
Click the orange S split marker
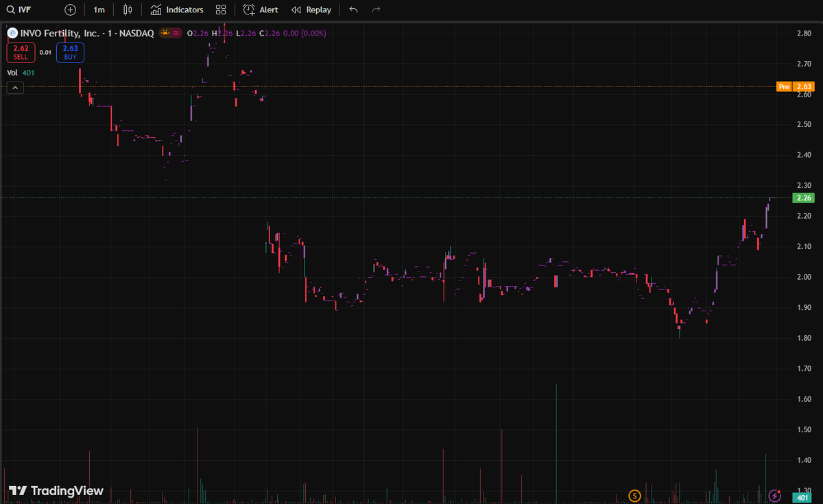[x=634, y=495]
